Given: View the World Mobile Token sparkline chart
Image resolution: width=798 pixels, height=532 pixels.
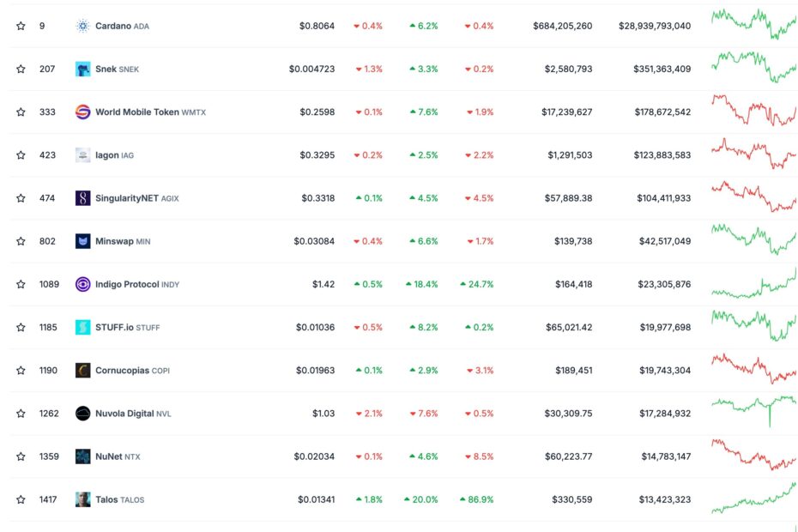Looking at the screenshot, I should 754,110.
